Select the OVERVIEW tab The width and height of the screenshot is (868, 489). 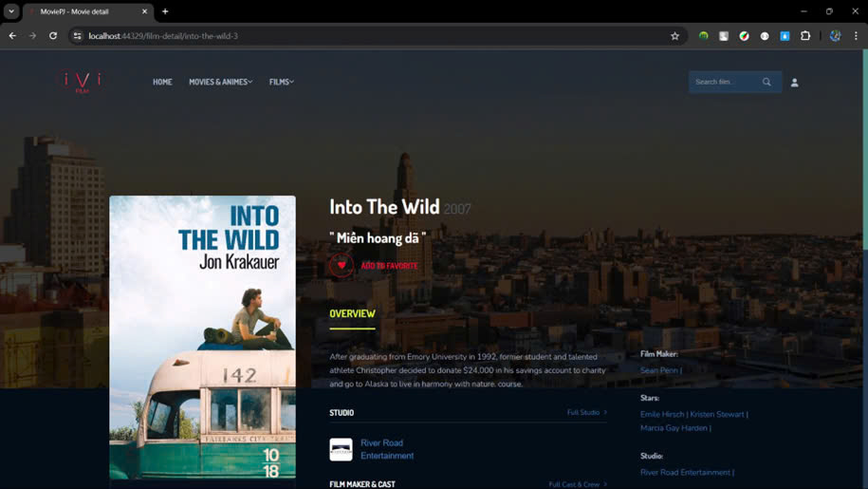point(352,313)
